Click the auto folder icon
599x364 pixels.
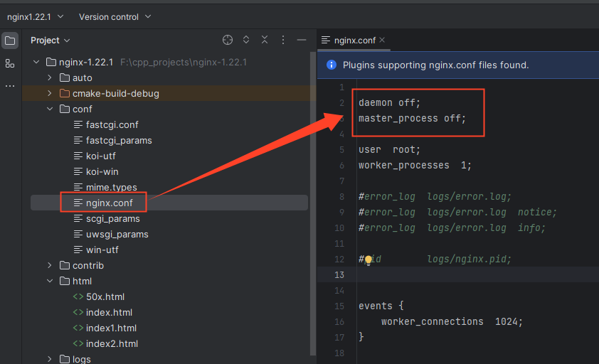click(65, 77)
